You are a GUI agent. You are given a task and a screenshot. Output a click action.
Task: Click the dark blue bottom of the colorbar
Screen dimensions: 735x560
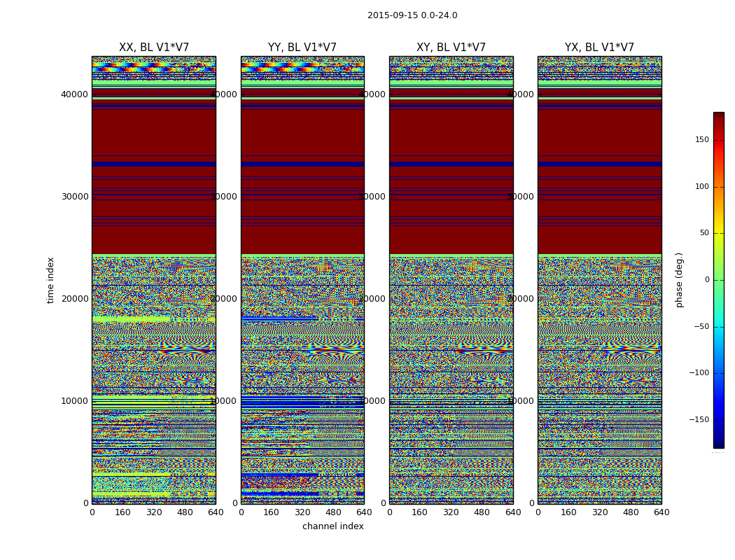(x=718, y=443)
